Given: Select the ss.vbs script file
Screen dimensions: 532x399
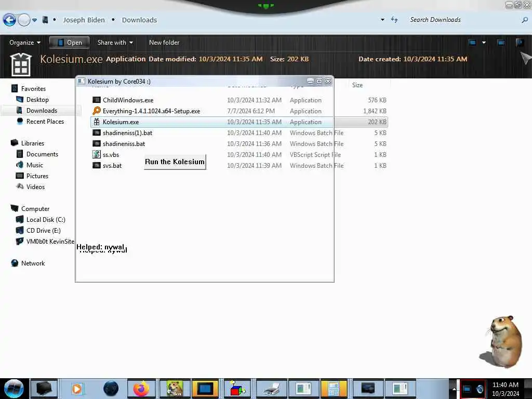Looking at the screenshot, I should 111,155.
